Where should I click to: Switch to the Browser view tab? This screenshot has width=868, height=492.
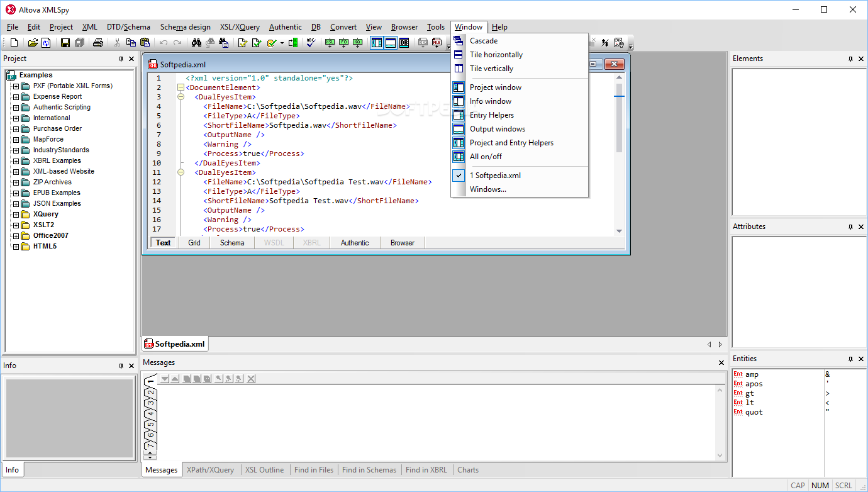coord(403,243)
